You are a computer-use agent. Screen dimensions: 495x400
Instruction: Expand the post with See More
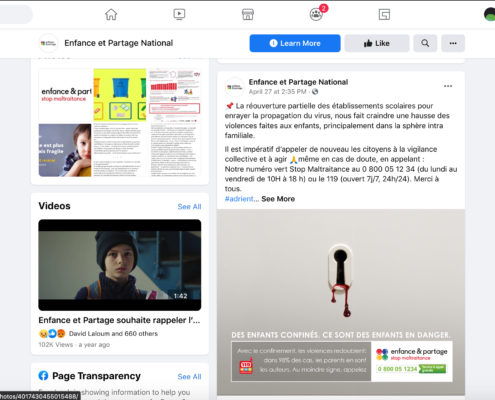278,199
